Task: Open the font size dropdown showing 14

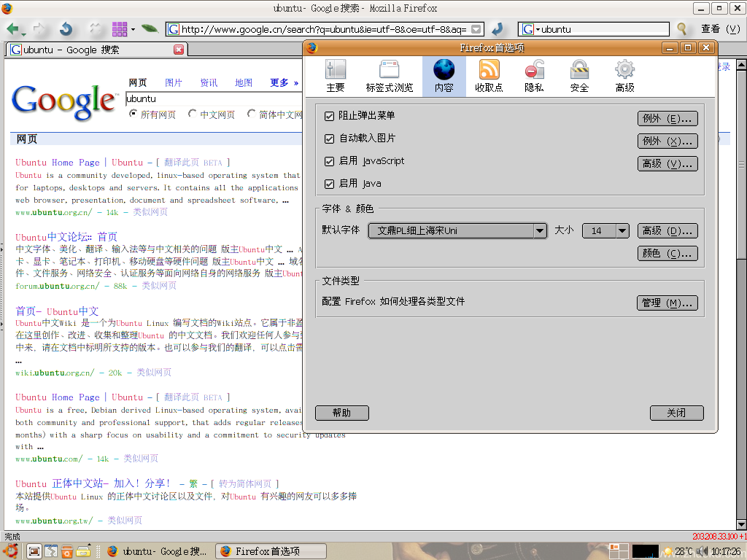Action: 606,231
